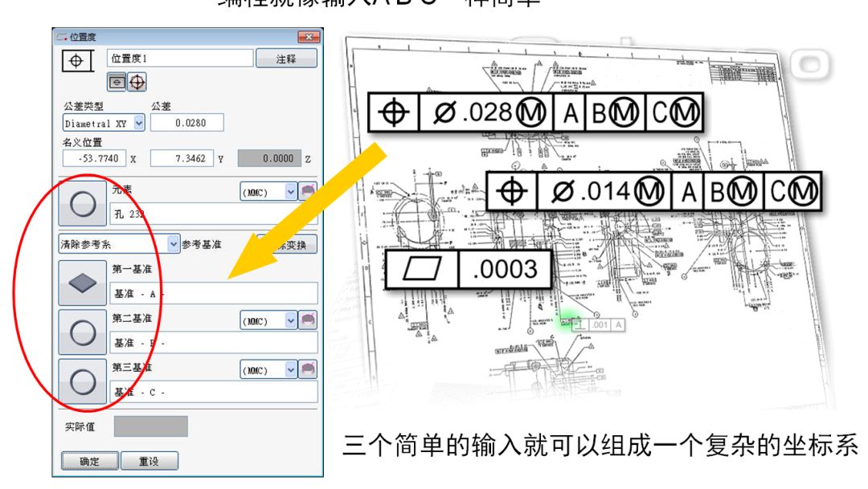The height and width of the screenshot is (489, 868).
Task: Open the Diametral XY tolerance type dropdown
Action: [x=139, y=122]
